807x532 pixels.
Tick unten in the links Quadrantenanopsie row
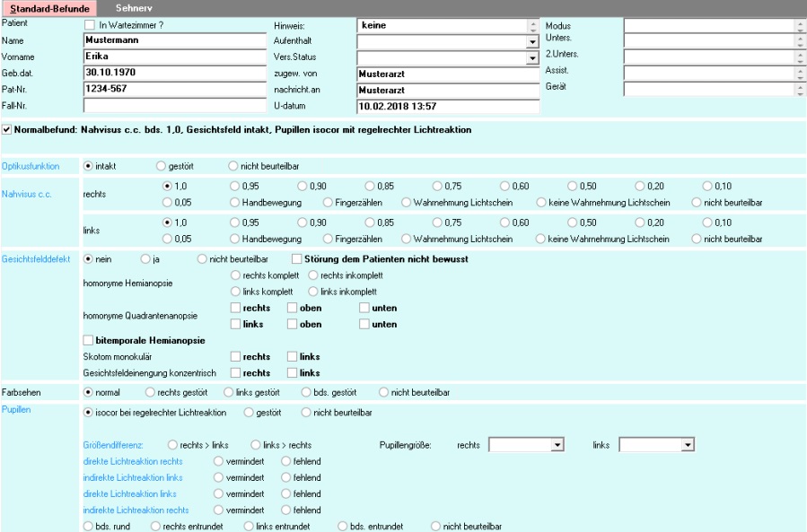point(364,324)
